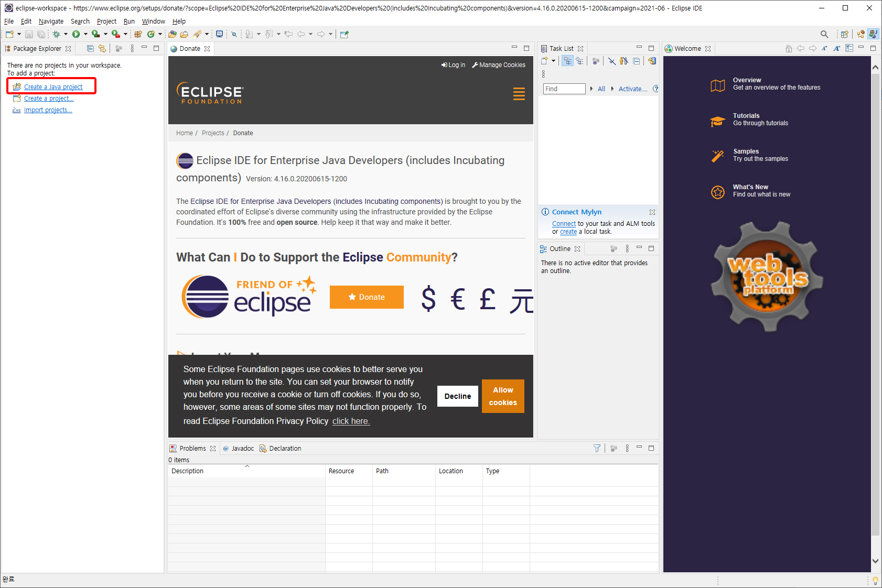Collapse All in Package Explorer
The height and width of the screenshot is (588, 882).
coord(90,48)
